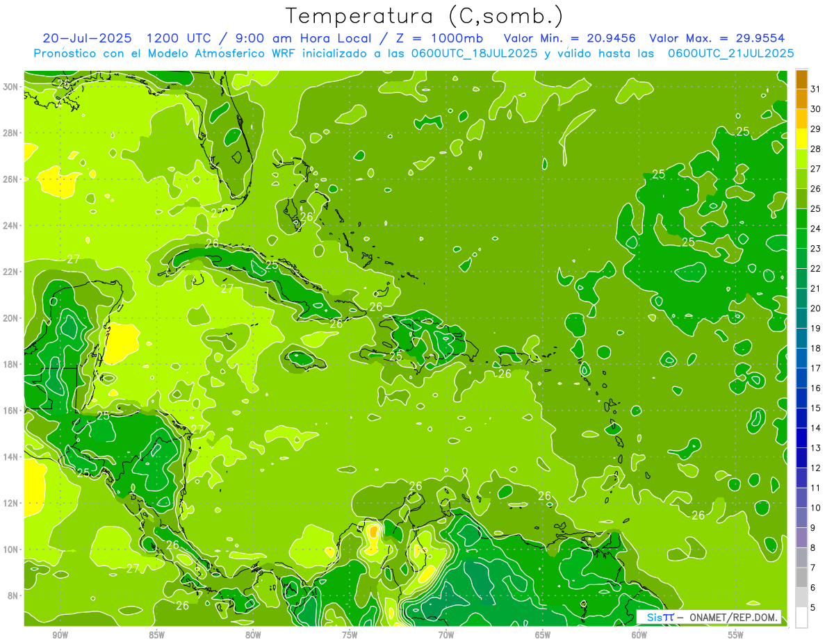Pick the light gray swatch between 6 and 7

[801, 577]
